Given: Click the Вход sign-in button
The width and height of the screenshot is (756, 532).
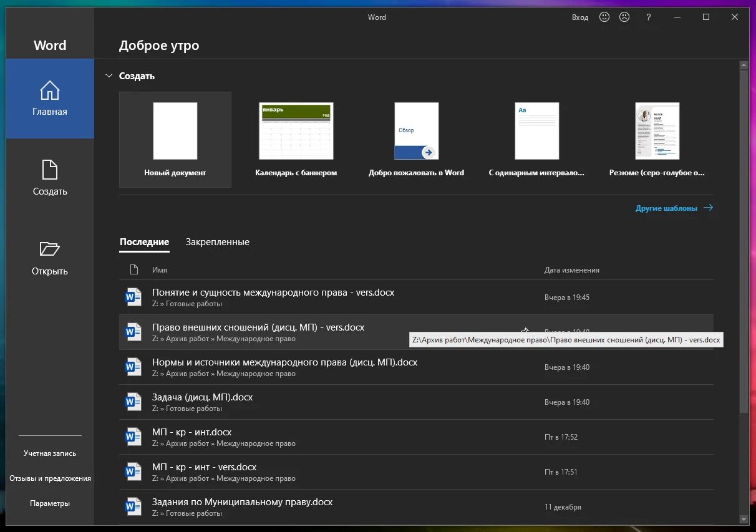Looking at the screenshot, I should click(x=580, y=17).
